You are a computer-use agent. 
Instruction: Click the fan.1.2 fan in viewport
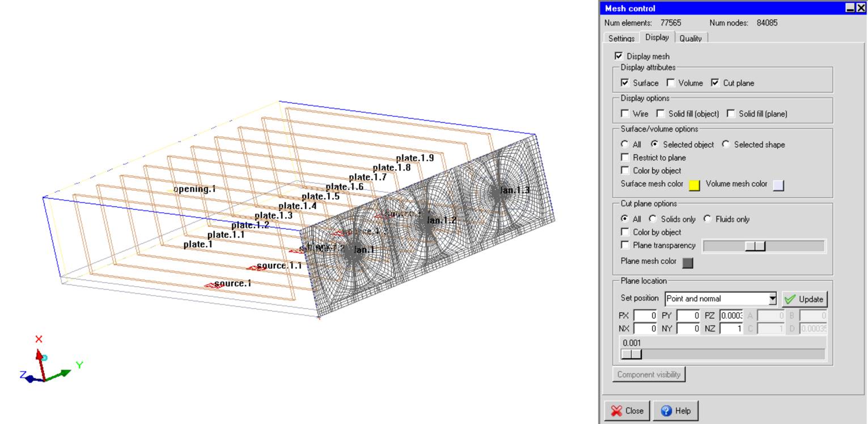424,223
